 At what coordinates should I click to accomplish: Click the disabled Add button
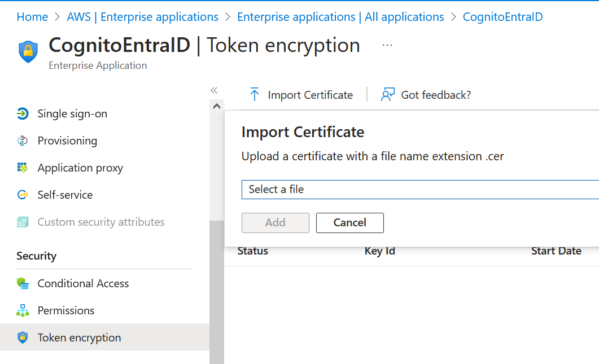tap(275, 222)
